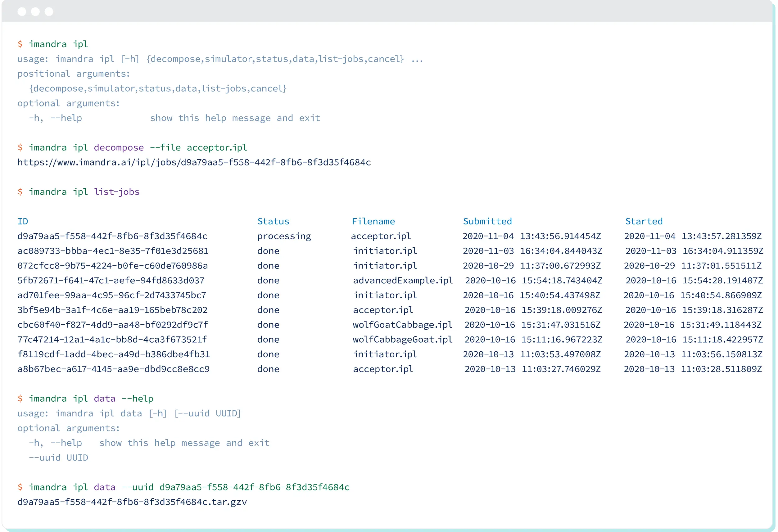Click the Started column header
This screenshot has height=532, width=778.
pos(644,222)
